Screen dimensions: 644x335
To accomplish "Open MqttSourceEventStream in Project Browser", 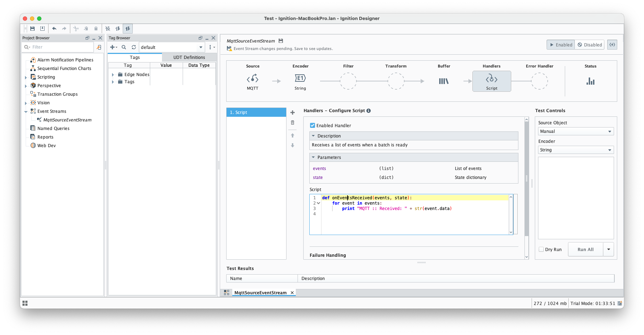I will 67,120.
